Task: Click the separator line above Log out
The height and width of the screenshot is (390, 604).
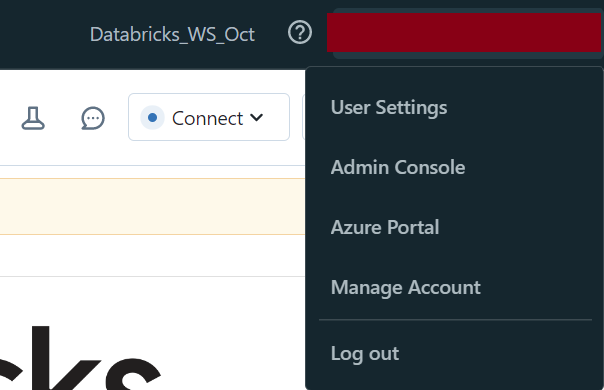Action: [455, 319]
